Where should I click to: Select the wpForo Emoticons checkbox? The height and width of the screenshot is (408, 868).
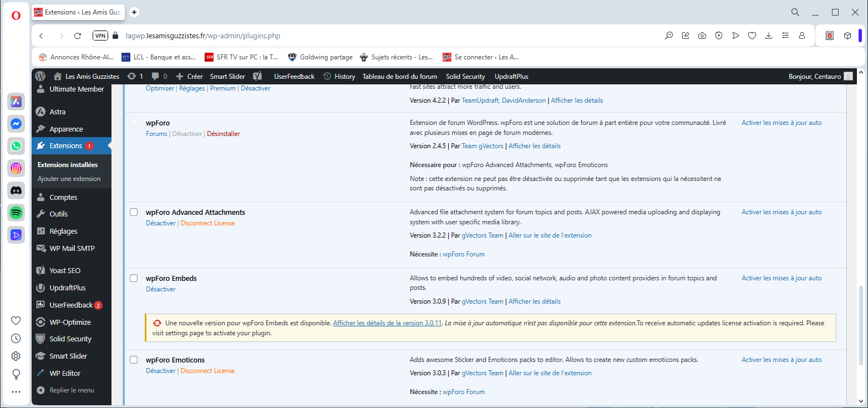click(x=134, y=360)
